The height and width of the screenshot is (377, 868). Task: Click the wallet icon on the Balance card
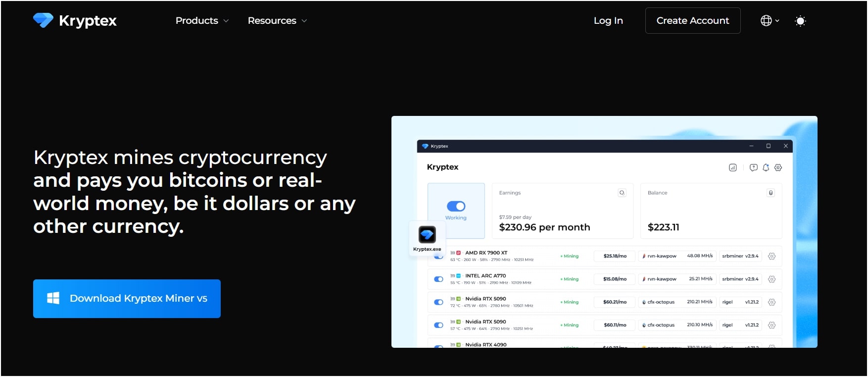click(x=771, y=193)
